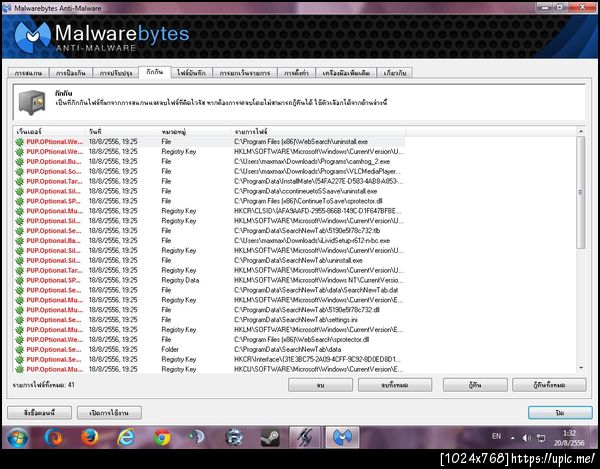
Task: Click the bug icon of VLCMediaPlayer row
Action: pos(19,172)
